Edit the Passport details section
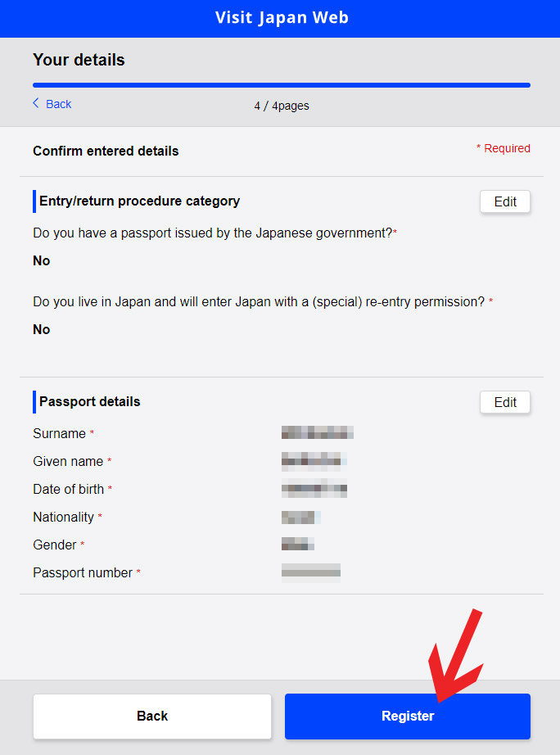The height and width of the screenshot is (755, 560). [505, 402]
